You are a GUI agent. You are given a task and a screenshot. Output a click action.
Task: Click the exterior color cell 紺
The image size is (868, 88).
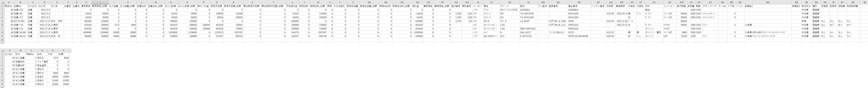pyautogui.click(x=632, y=36)
